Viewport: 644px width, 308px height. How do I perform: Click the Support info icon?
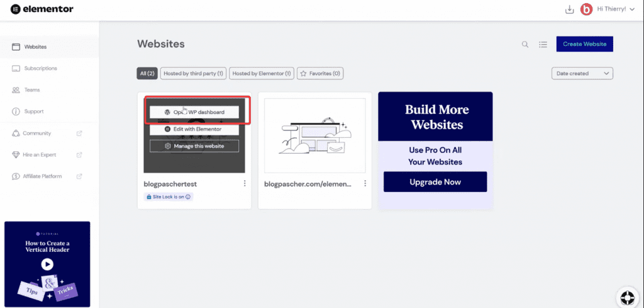[16, 111]
